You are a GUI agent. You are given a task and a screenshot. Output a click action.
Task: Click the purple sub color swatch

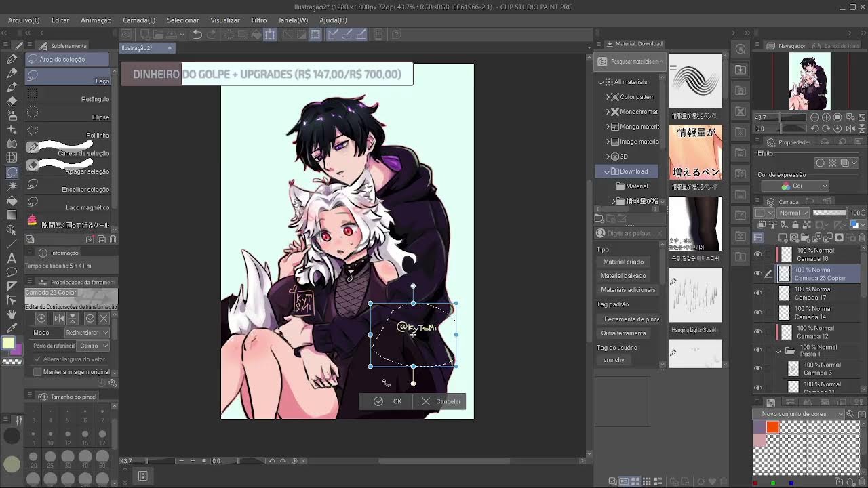click(x=17, y=351)
